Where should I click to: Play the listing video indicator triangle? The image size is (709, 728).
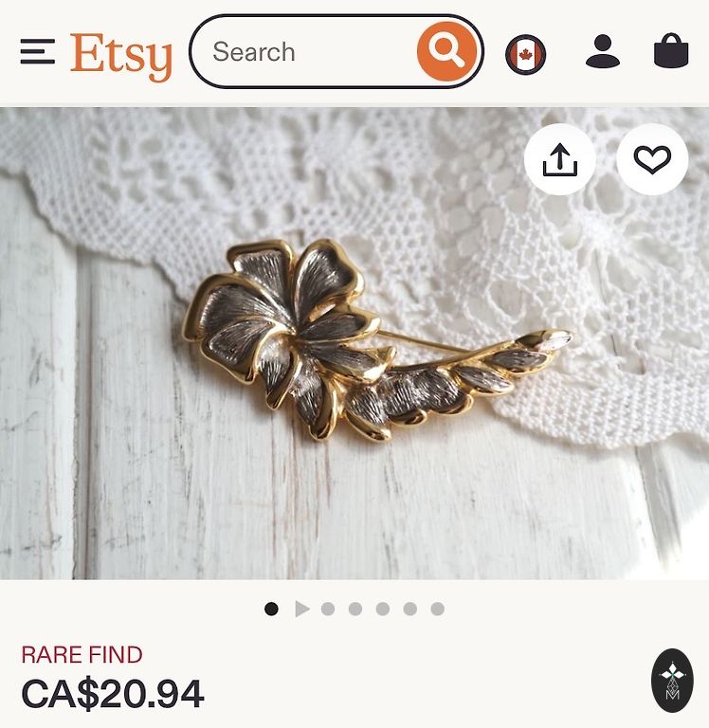click(301, 609)
